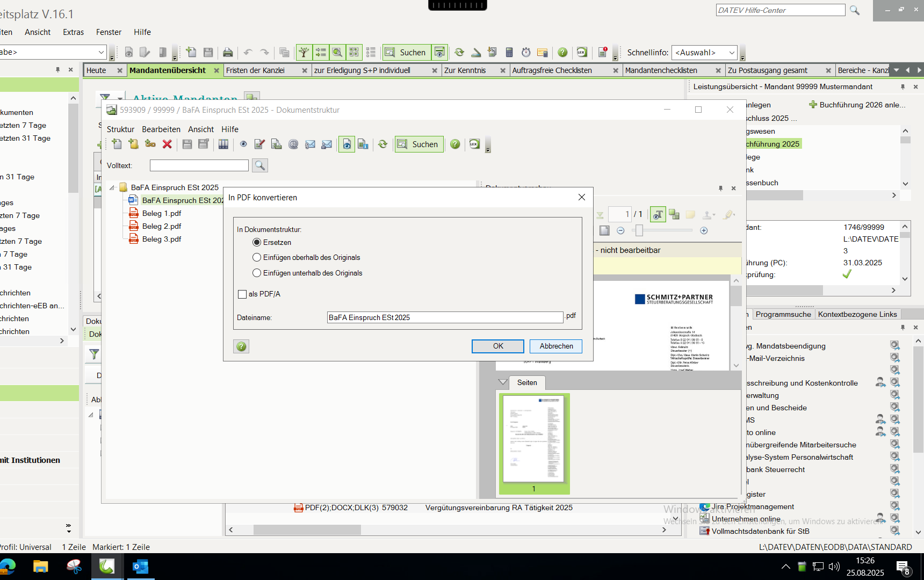Click the Volltext magnifier search icon
This screenshot has width=924, height=580.
260,165
